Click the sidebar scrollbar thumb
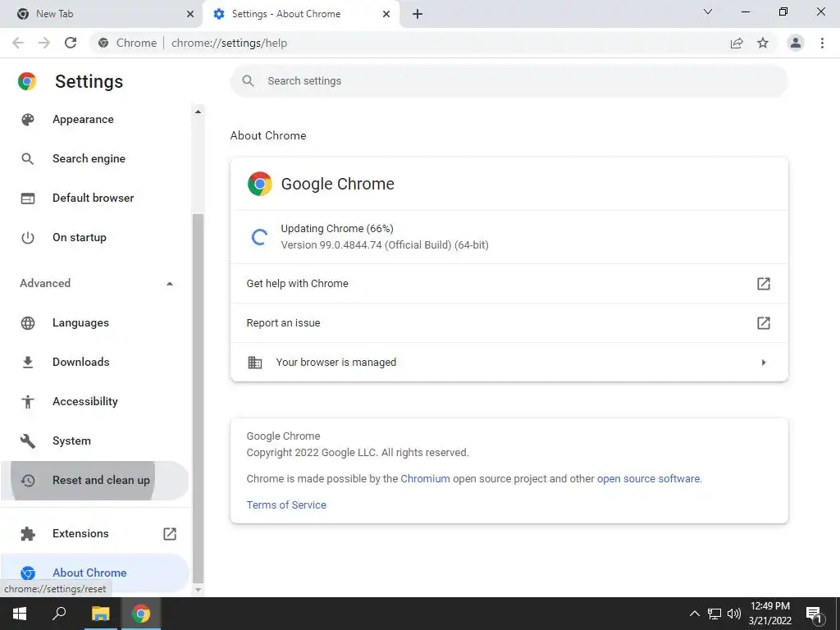Viewport: 840px width, 630px height. (198, 398)
